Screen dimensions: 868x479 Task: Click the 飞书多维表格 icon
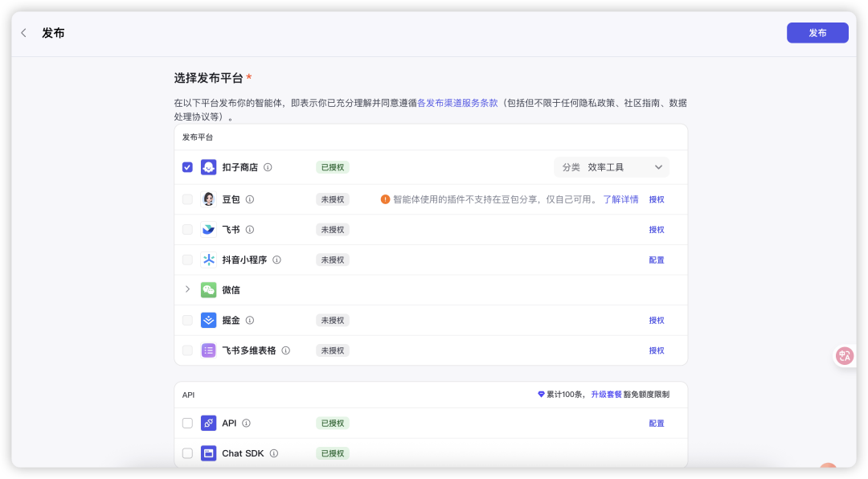(x=208, y=350)
